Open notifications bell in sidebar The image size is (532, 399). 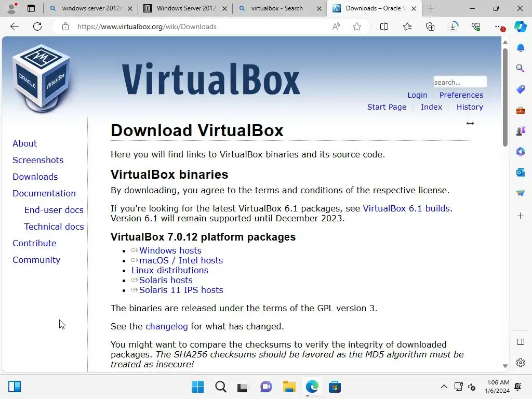pos(521,48)
